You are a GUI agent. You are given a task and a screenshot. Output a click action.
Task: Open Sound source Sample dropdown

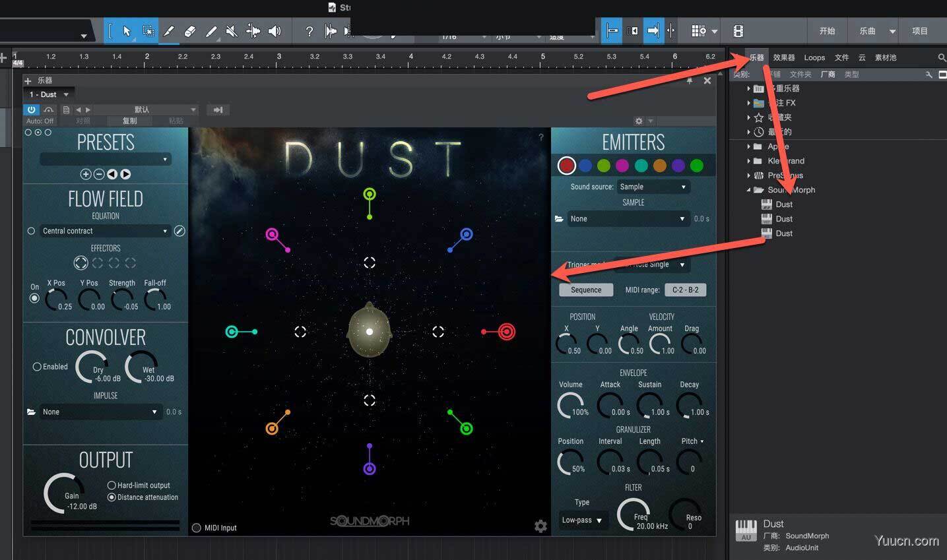point(653,187)
